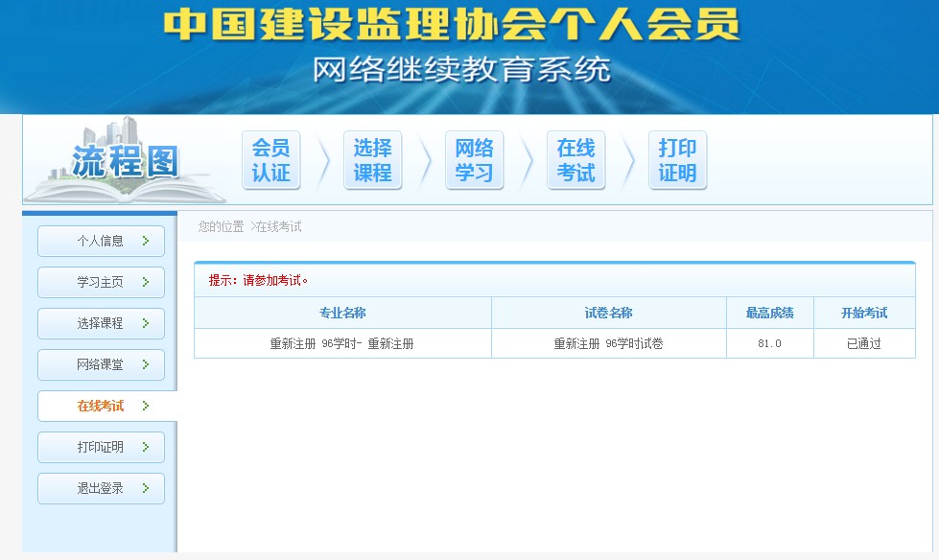Open the 个人信息 sidebar menu item
The height and width of the screenshot is (560, 939).
[101, 241]
